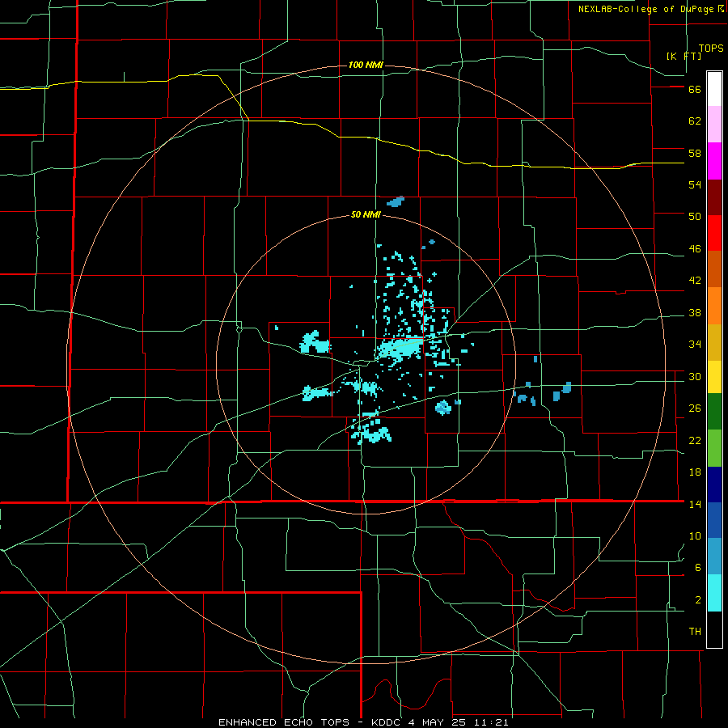Click the blue echo just above the 50 NMI label

(x=396, y=201)
